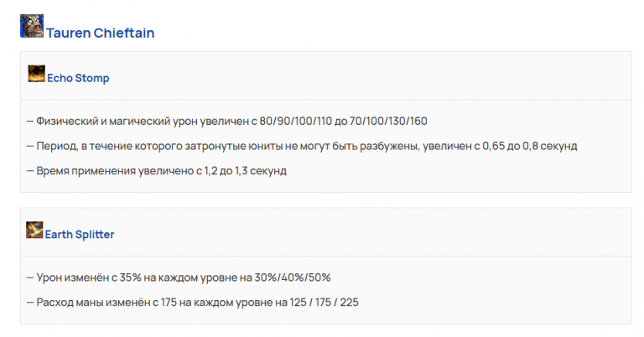Viewport: 644px width, 337px height.
Task: Click the Echo Stomp ability icon
Action: [36, 73]
